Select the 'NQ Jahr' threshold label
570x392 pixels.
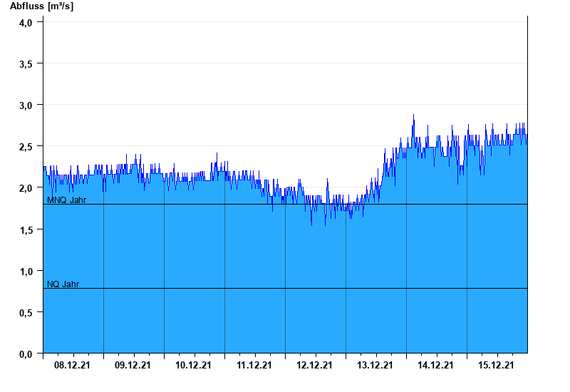click(x=63, y=284)
